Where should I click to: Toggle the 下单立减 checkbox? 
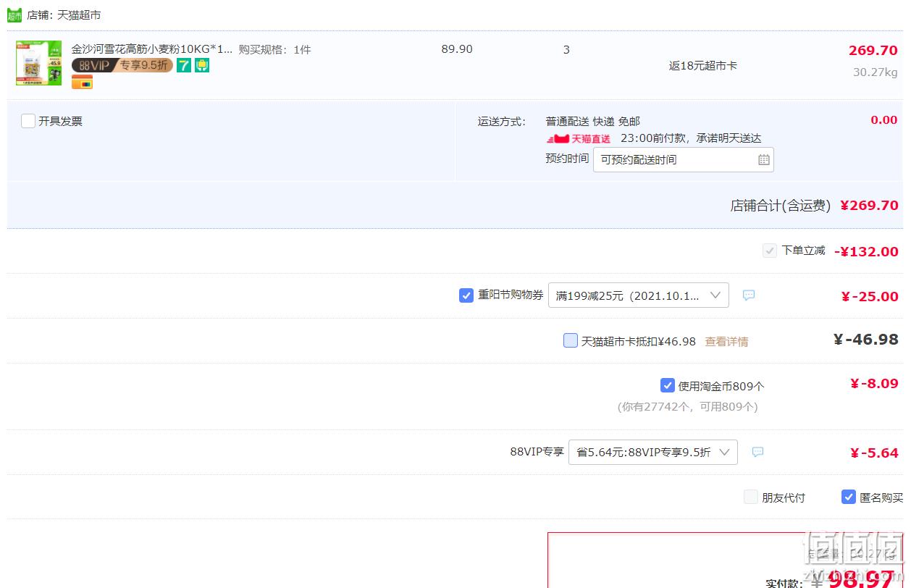(x=770, y=251)
